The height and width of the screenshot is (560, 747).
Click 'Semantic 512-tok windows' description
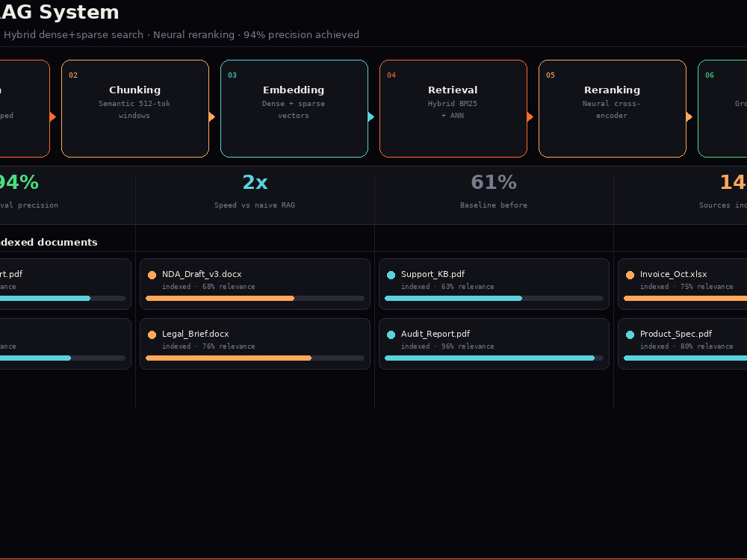coord(134,110)
